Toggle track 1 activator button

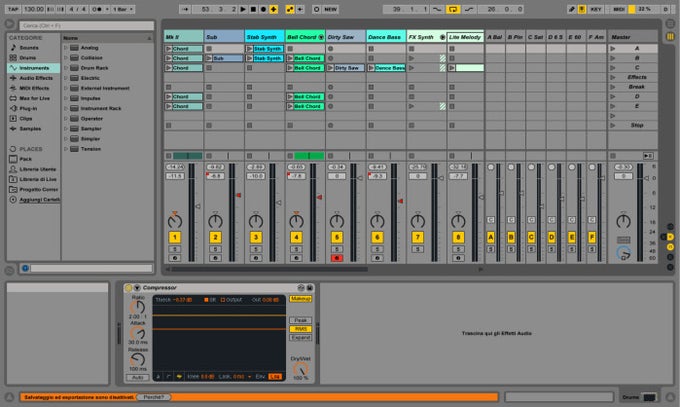click(x=175, y=237)
